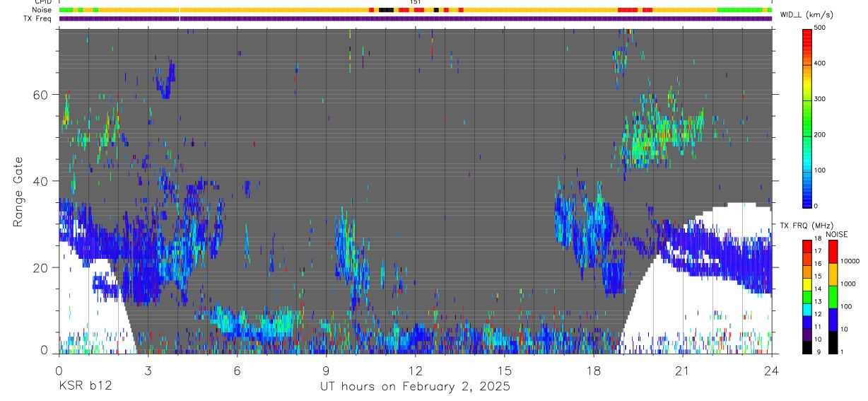Click the '10000' tick on the noise scale
This screenshot has height=401, width=868.
850,261
